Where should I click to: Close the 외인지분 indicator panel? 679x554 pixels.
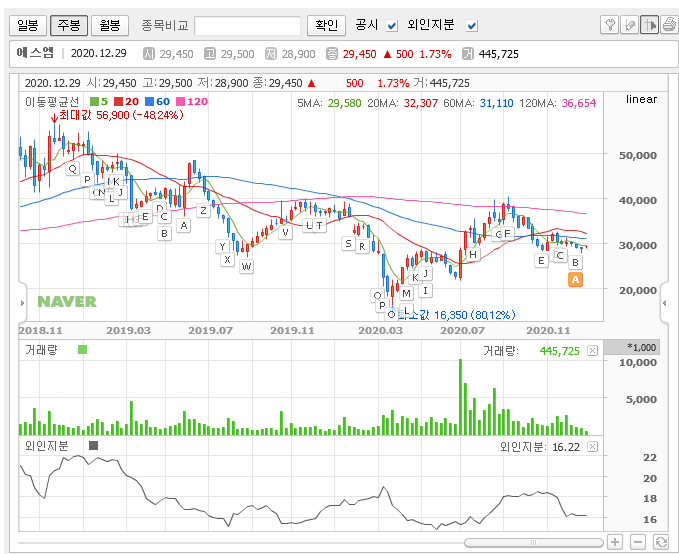(592, 447)
